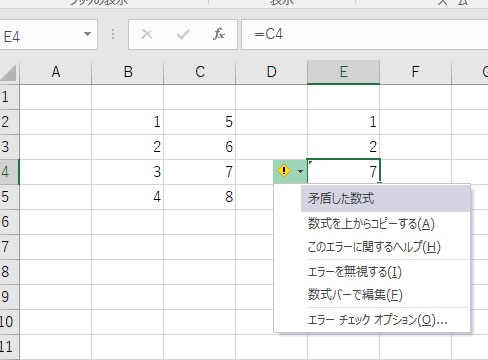The height and width of the screenshot is (360, 488).
Task: Open the Insert Function fx dialog
Action: (x=219, y=34)
